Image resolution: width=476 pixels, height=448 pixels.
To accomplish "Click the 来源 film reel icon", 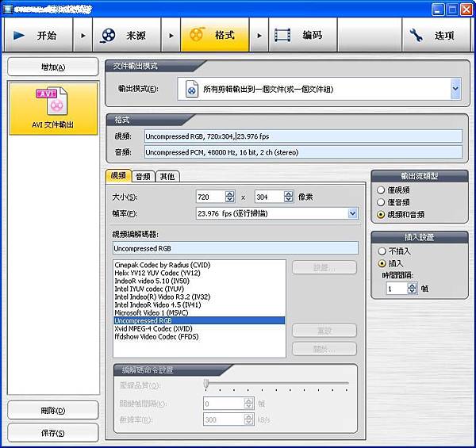I will [x=108, y=35].
